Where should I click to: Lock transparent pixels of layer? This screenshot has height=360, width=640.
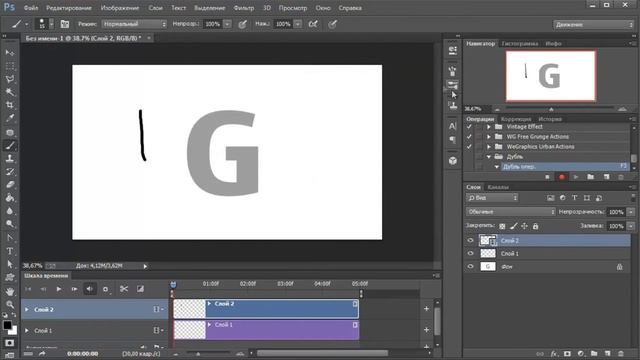pyautogui.click(x=502, y=226)
